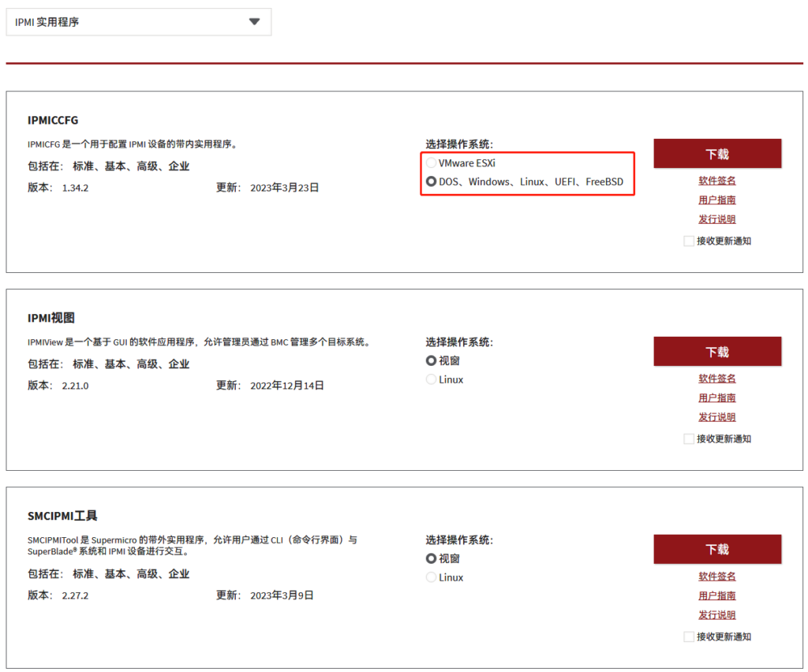Choose 视窗 system for SMCIPMI工具

(x=432, y=558)
